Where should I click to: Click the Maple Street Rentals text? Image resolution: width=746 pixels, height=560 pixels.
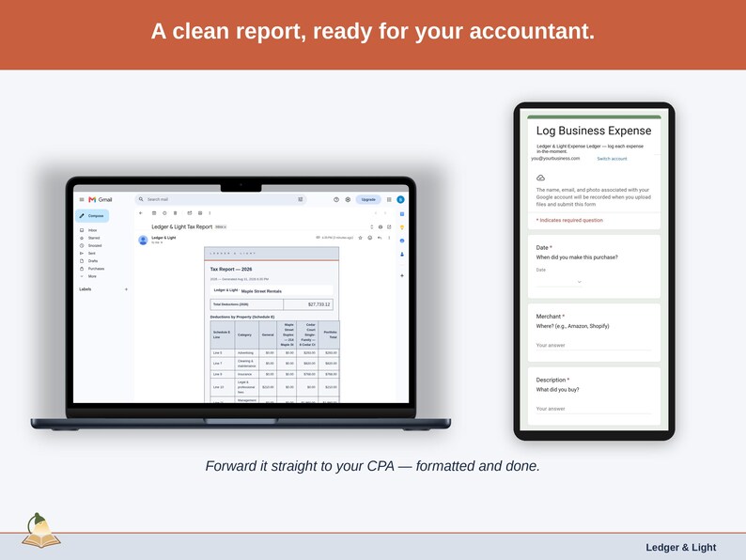pyautogui.click(x=261, y=291)
